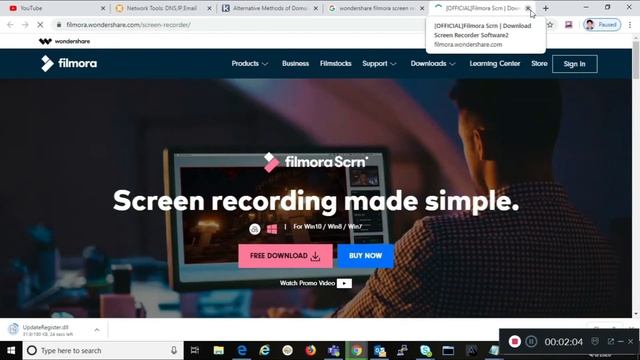
Task: Open Task View from the taskbar
Action: [195, 351]
